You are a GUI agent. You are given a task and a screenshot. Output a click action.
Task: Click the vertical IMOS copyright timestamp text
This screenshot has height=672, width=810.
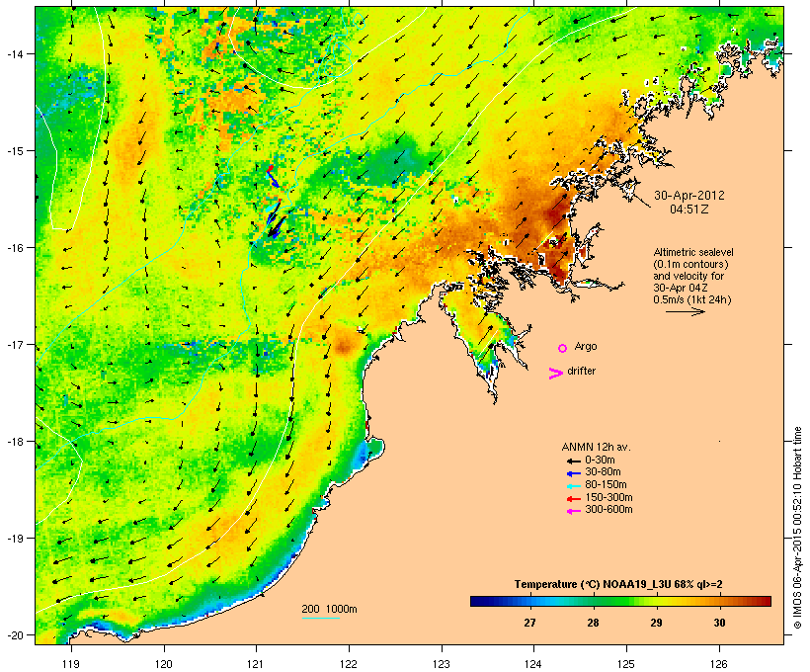coord(797,528)
